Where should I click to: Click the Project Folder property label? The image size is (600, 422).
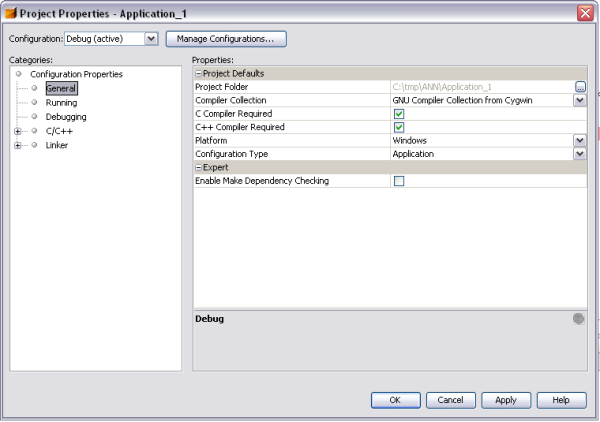tap(222, 87)
